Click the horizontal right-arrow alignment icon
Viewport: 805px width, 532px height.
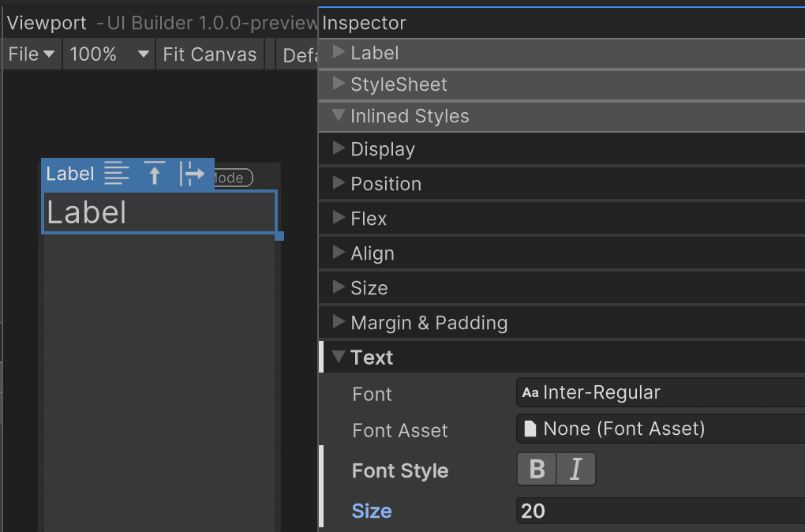point(192,174)
